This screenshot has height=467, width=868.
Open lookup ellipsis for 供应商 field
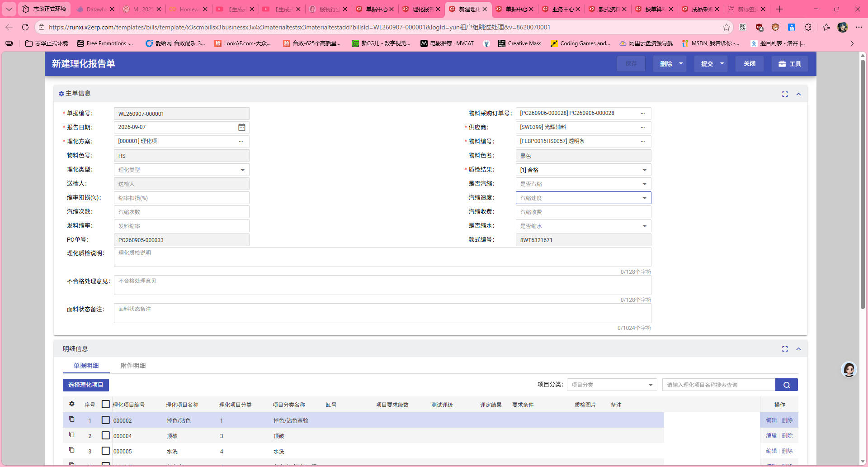click(643, 128)
